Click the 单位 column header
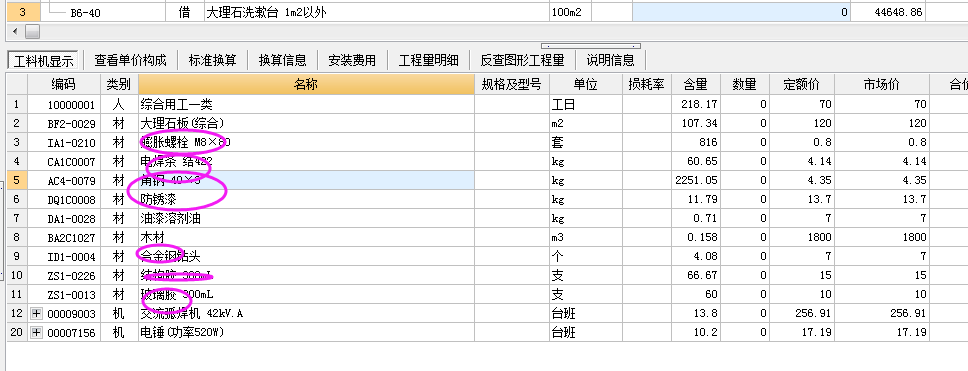 [585, 85]
